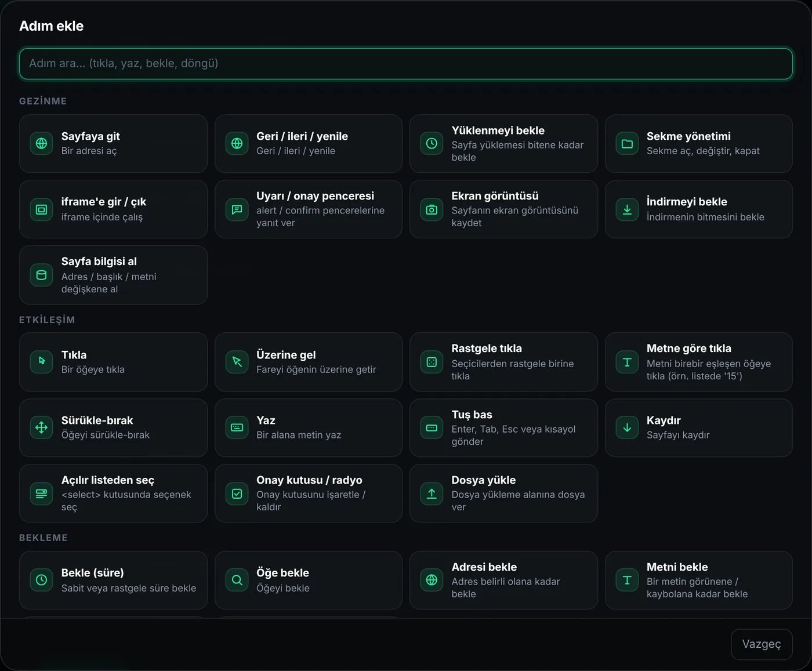
Task: Click the Sayfa bilgisi al title text
Action: (99, 262)
